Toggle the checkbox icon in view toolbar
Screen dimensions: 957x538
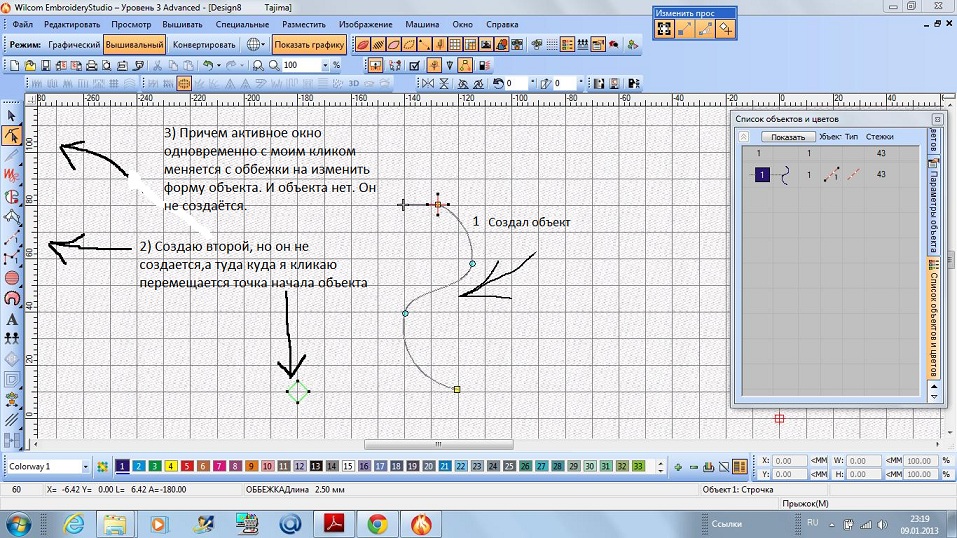pos(415,65)
